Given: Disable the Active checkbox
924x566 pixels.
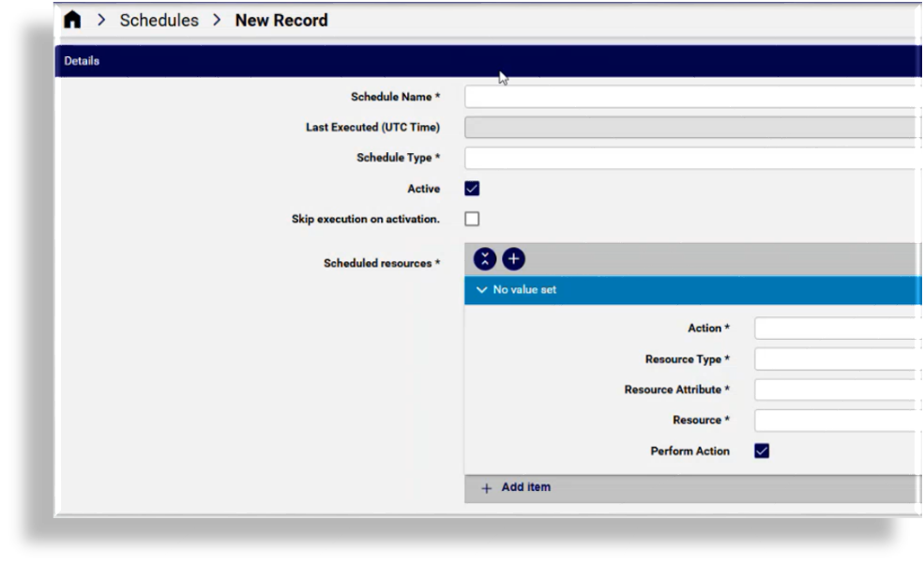Looking at the screenshot, I should click(472, 188).
